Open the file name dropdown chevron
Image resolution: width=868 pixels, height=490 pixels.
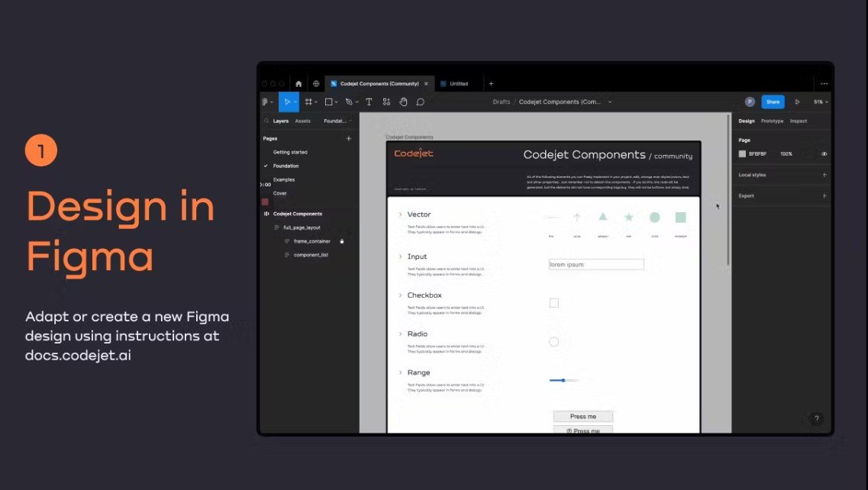click(610, 102)
